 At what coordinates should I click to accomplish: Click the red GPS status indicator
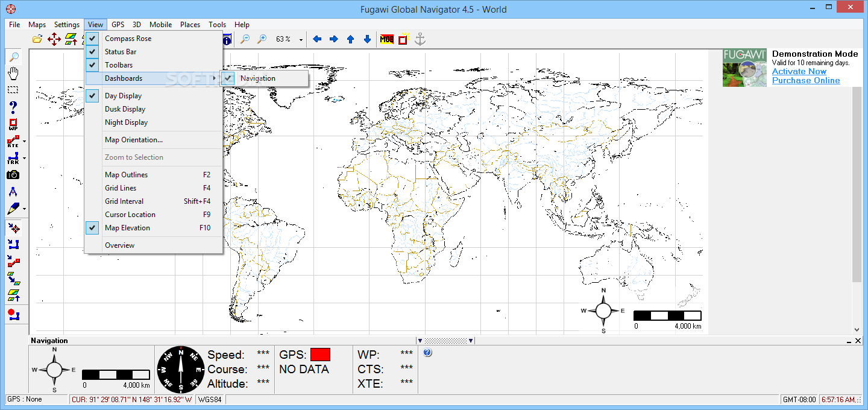tap(320, 355)
